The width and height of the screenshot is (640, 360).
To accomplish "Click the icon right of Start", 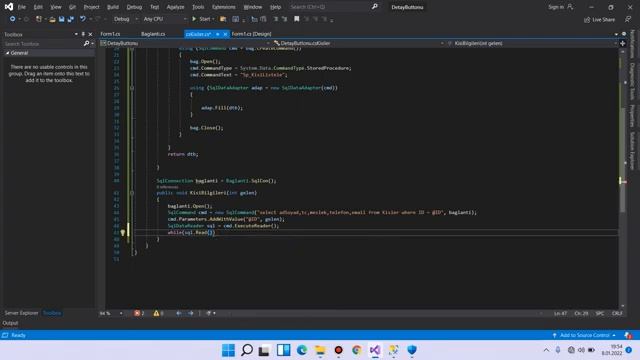I will [223, 19].
